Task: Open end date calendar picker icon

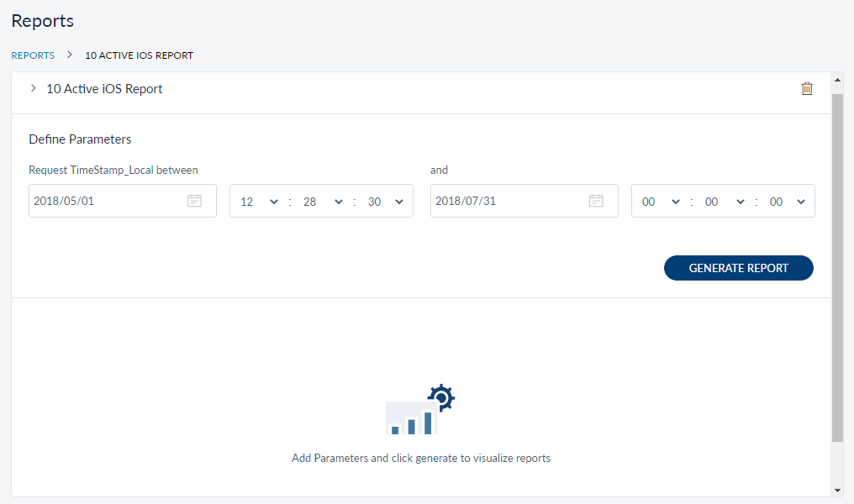Action: click(596, 202)
